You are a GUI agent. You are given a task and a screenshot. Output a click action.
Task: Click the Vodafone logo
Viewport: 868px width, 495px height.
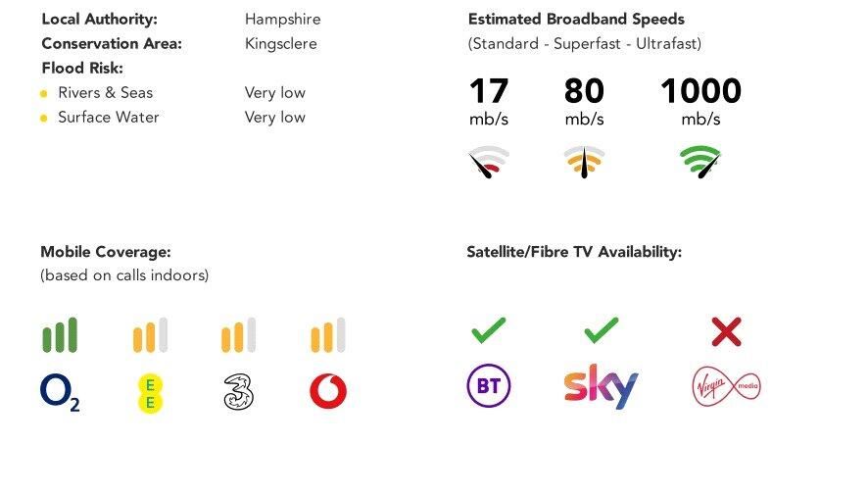[x=328, y=392]
